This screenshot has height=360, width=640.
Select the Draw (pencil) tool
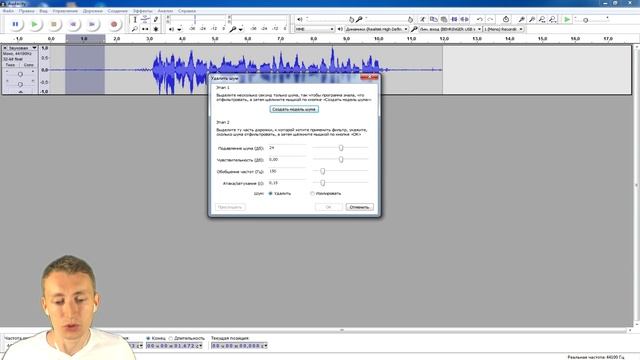tap(156, 19)
